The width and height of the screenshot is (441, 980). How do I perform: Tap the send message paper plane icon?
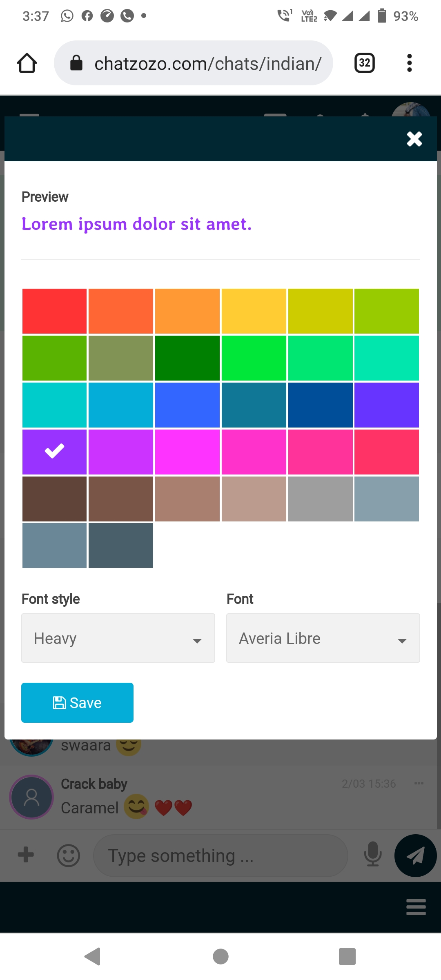click(415, 855)
